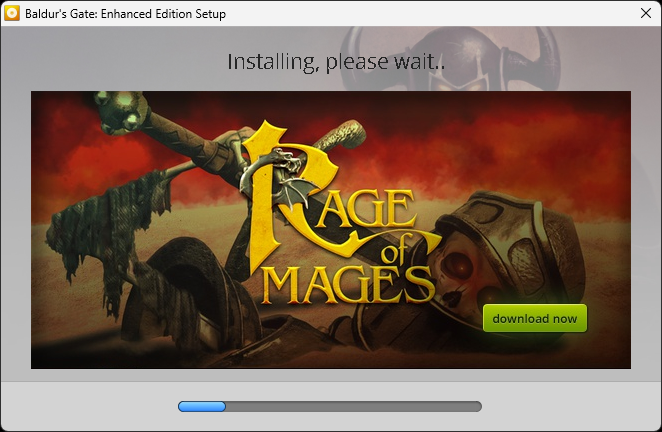
Task: Open the Rage of Mages banner ad
Action: tap(331, 230)
